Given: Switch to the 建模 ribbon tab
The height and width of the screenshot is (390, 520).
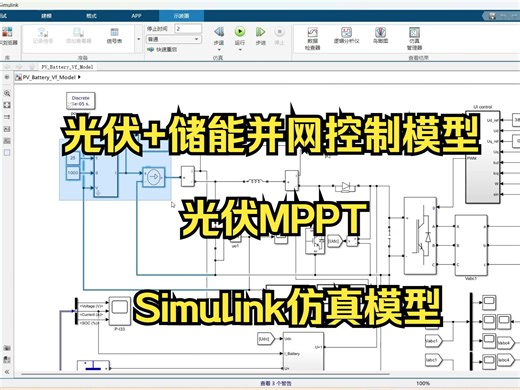Looking at the screenshot, I should click(46, 16).
